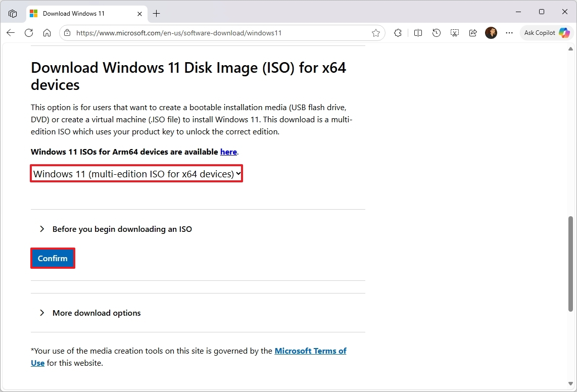View site information lock icon

[67, 33]
